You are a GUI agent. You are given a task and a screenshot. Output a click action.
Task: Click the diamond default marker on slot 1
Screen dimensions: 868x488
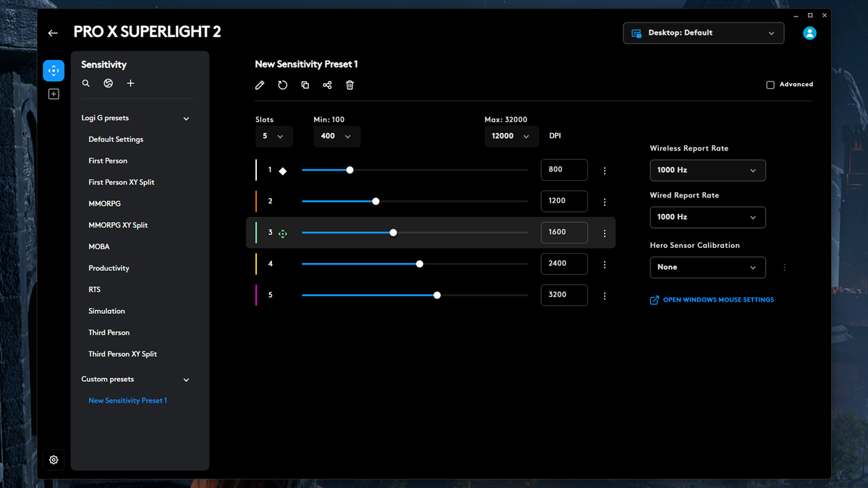[x=283, y=171]
